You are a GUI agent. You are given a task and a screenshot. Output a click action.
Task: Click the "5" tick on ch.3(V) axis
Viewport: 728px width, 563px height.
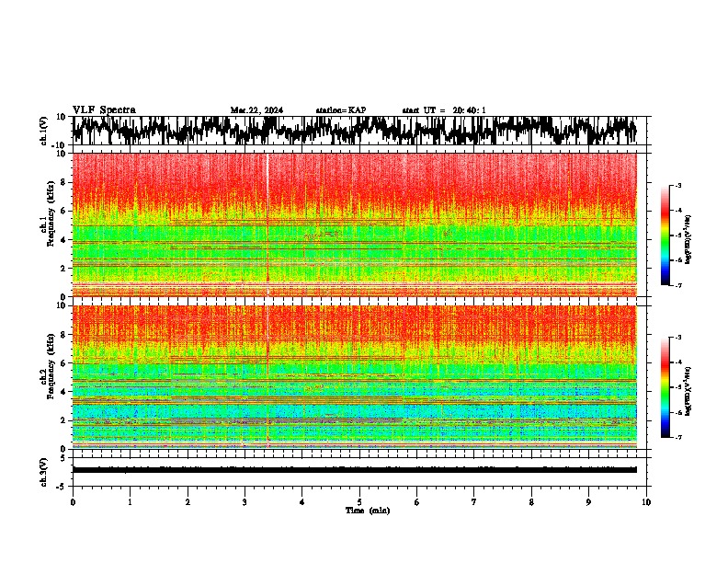pyautogui.click(x=64, y=458)
